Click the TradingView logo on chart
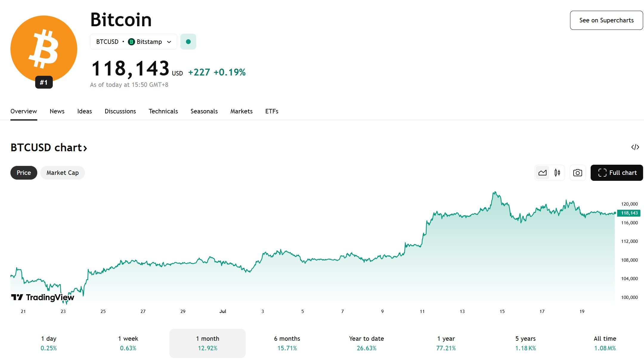 pyautogui.click(x=43, y=297)
